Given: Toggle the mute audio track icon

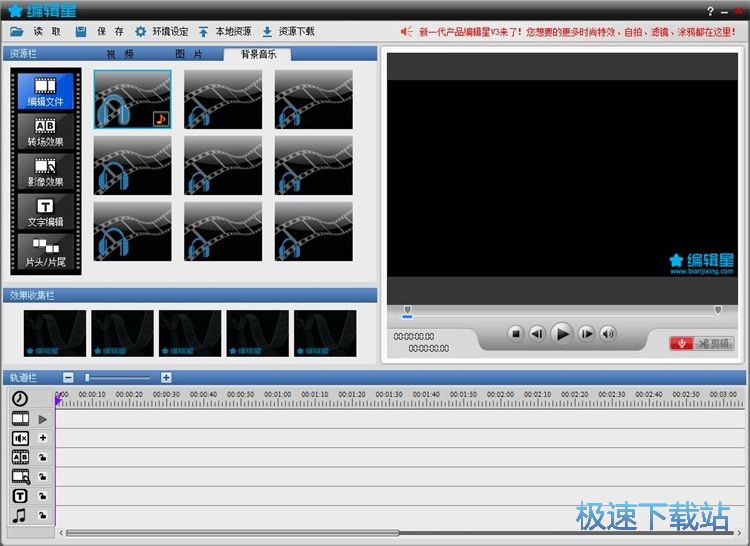Looking at the screenshot, I should 20,438.
